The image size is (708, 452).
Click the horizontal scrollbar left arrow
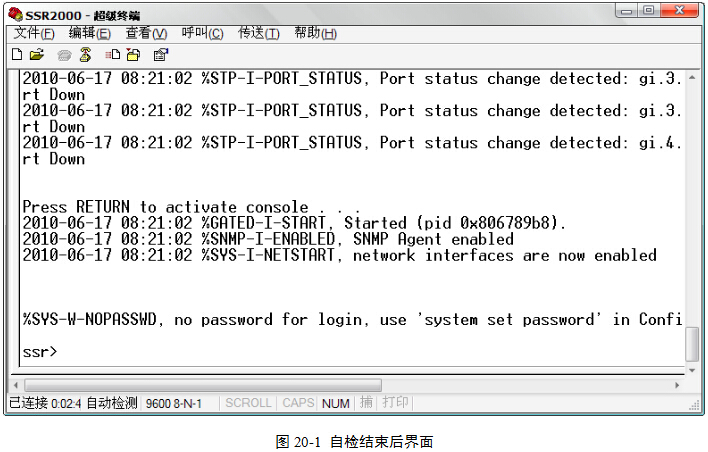click(x=16, y=384)
